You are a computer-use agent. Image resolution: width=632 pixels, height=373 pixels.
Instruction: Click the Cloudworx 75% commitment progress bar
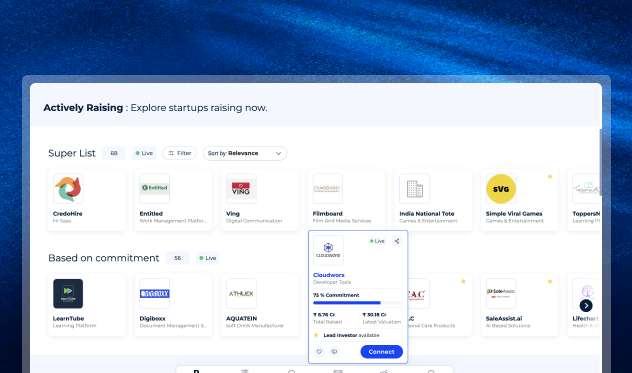358,303
